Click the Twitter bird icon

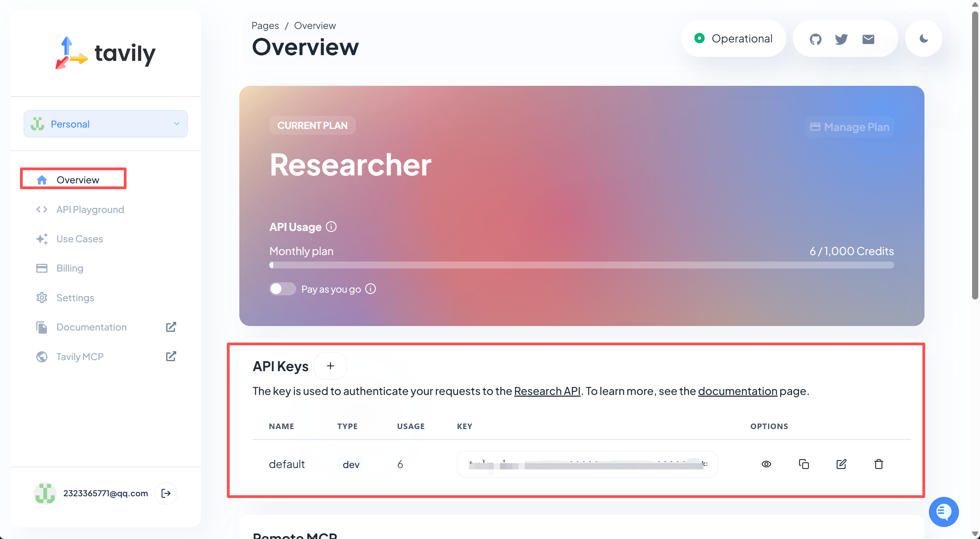pyautogui.click(x=841, y=39)
